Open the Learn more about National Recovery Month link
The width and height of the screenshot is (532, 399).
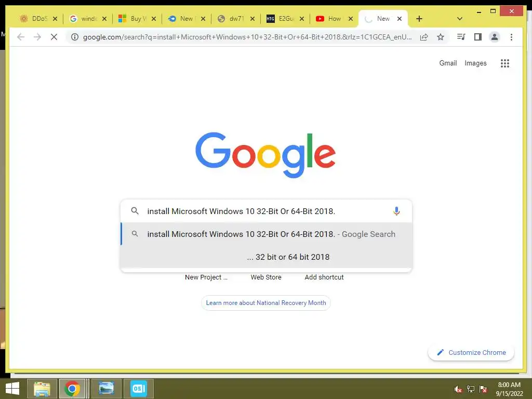pos(266,303)
